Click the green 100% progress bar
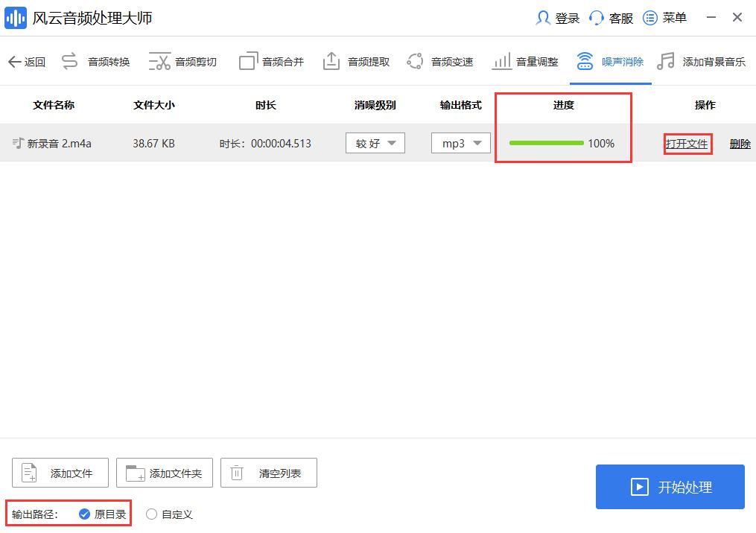 (x=546, y=143)
